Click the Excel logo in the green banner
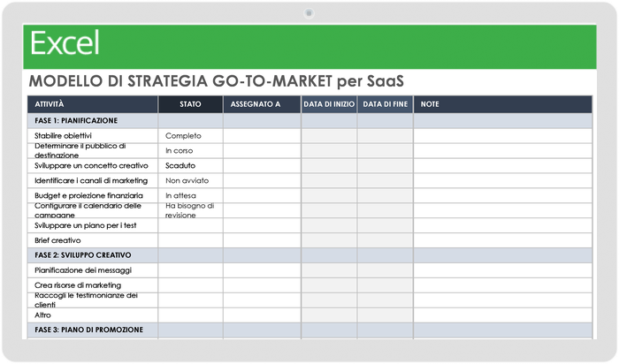 pyautogui.click(x=65, y=42)
